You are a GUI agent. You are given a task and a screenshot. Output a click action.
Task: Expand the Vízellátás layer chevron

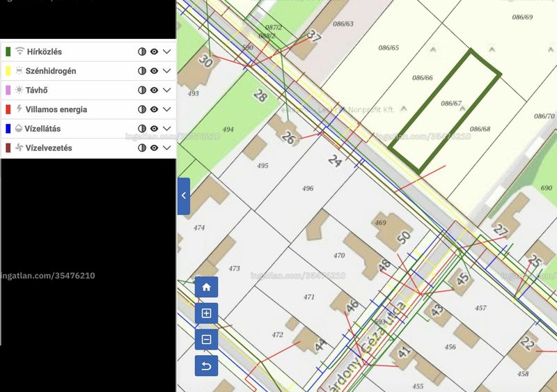pyautogui.click(x=167, y=128)
